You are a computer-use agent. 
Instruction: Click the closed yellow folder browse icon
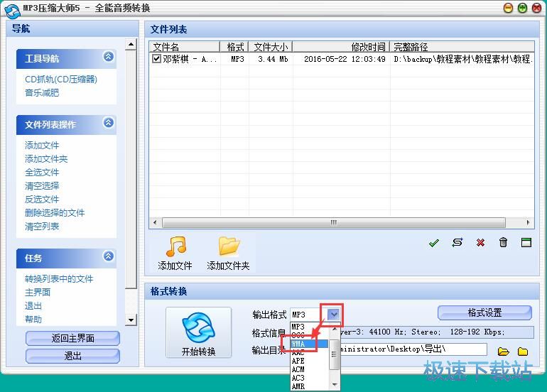tap(523, 352)
